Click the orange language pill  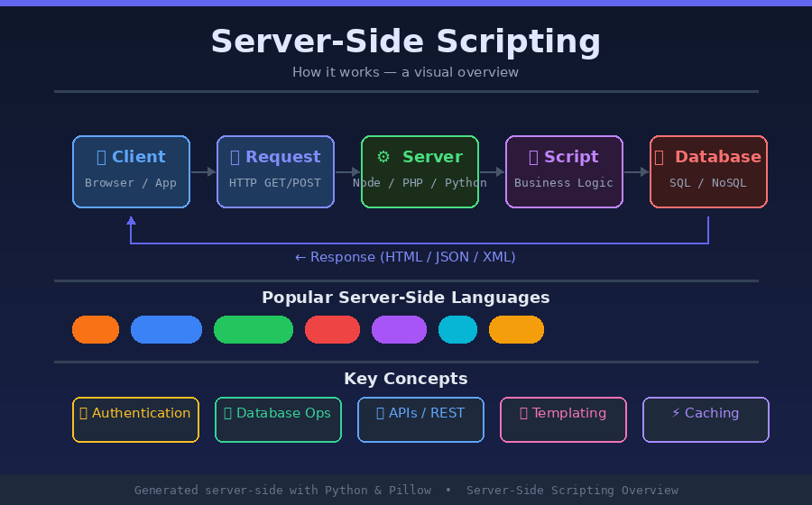[96, 330]
